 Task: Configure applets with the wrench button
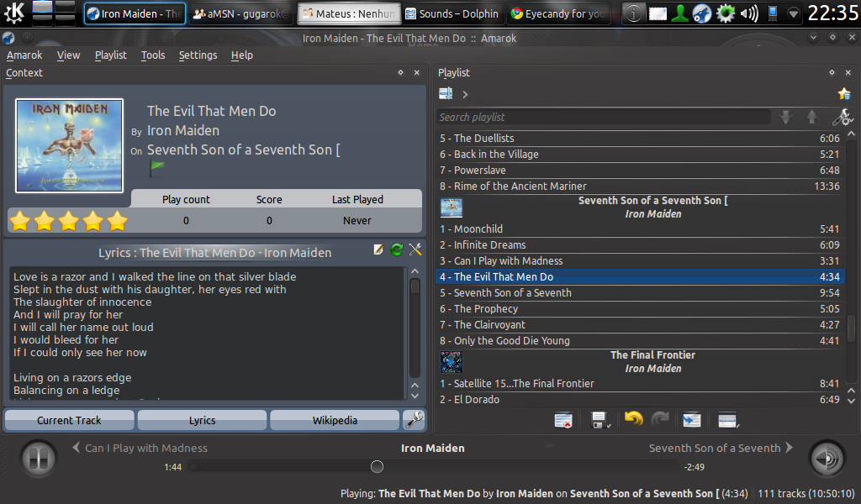tap(414, 420)
